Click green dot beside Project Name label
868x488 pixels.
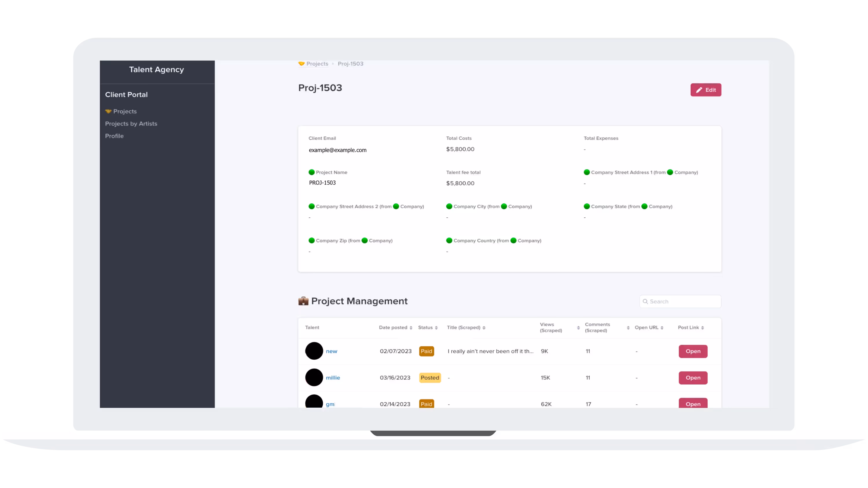tap(311, 172)
